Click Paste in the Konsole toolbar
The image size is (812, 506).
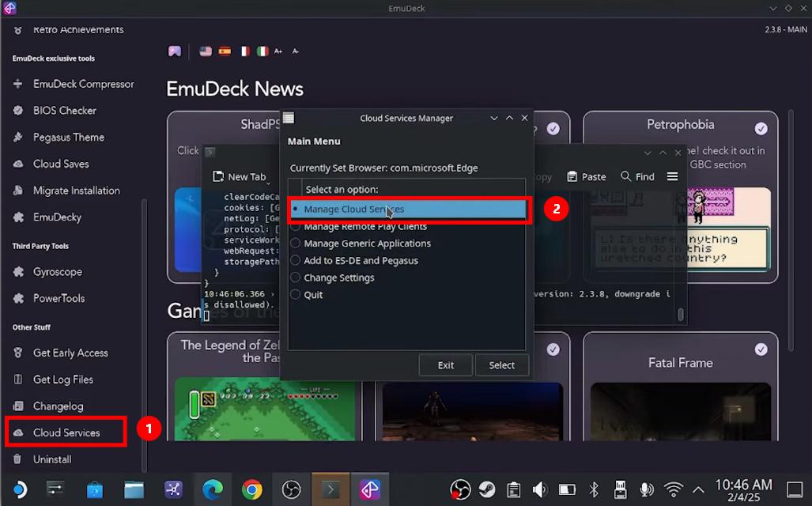tap(587, 176)
